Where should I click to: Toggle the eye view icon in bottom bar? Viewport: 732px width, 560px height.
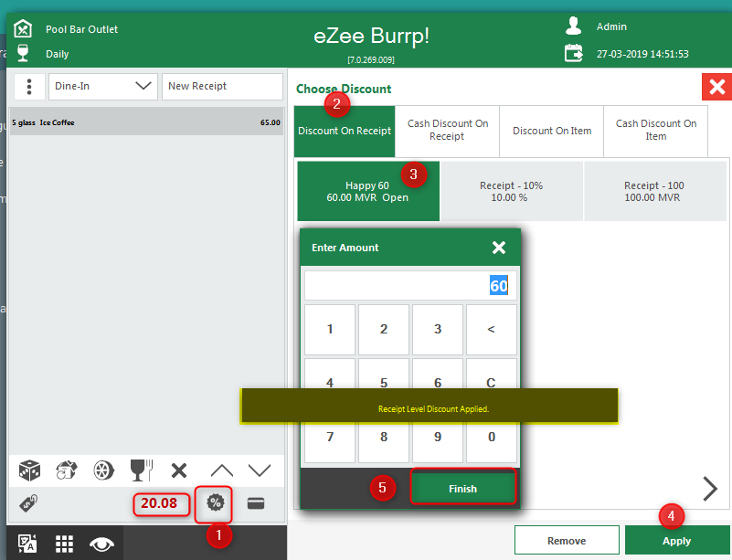click(101, 544)
